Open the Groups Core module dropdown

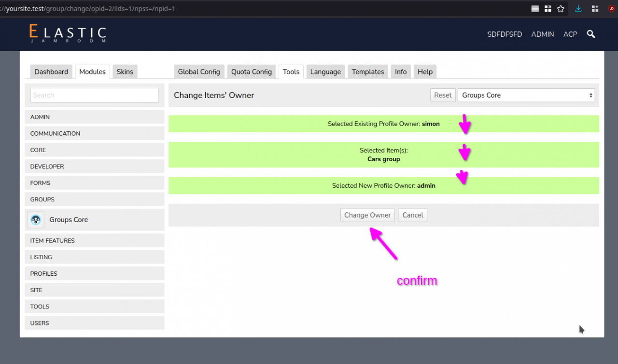coord(526,95)
